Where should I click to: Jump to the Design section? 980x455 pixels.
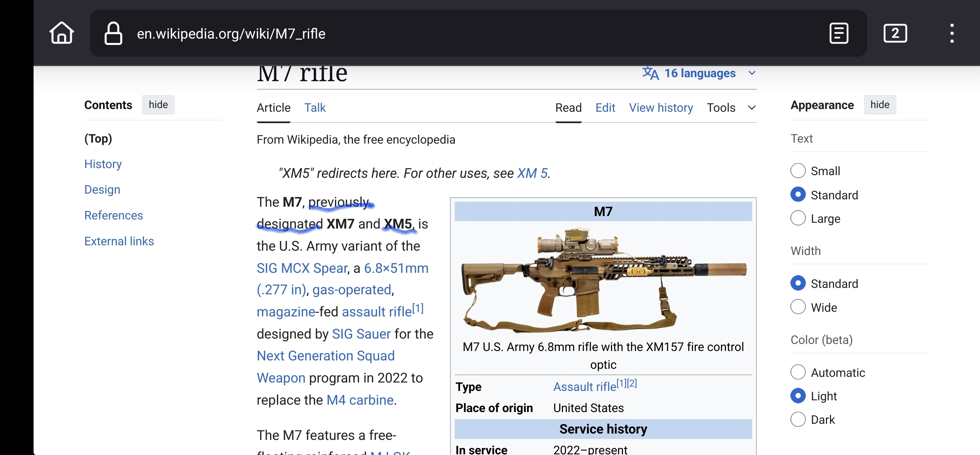pos(102,190)
